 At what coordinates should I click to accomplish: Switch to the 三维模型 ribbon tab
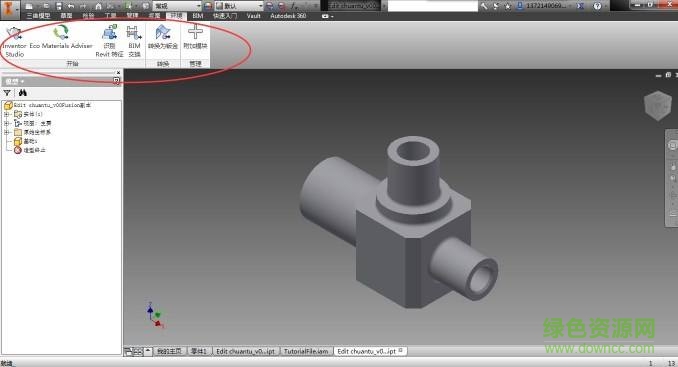38,16
